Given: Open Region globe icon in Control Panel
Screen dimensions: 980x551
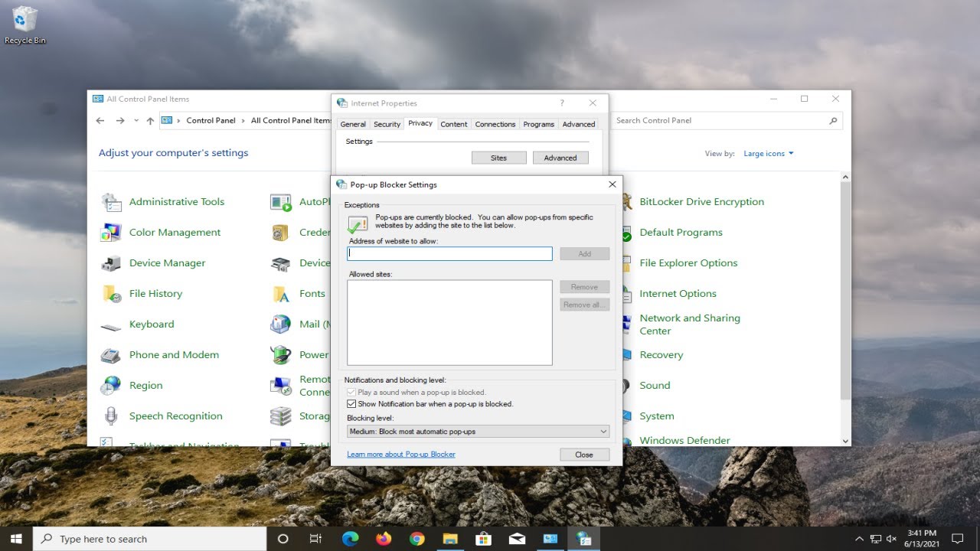Looking at the screenshot, I should click(x=111, y=386).
